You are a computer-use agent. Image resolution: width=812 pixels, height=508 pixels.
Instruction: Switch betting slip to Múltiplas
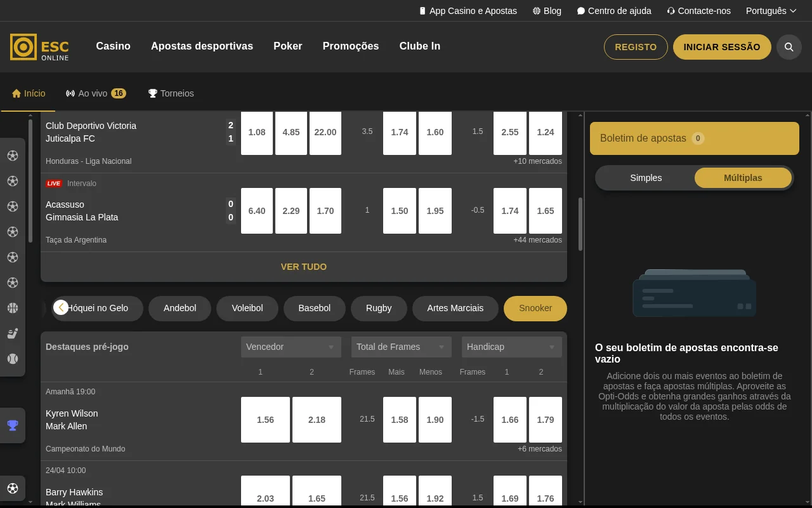pyautogui.click(x=743, y=178)
